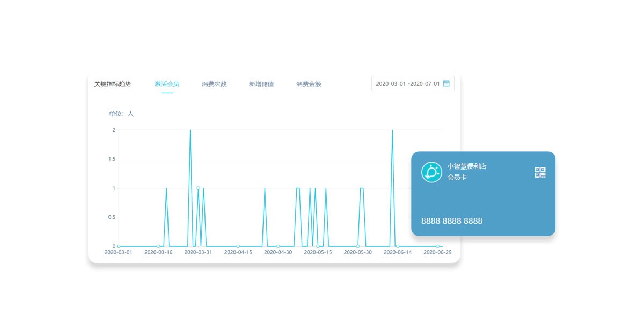Open the calendar icon in date range
This screenshot has height=322, width=644.
tap(447, 84)
